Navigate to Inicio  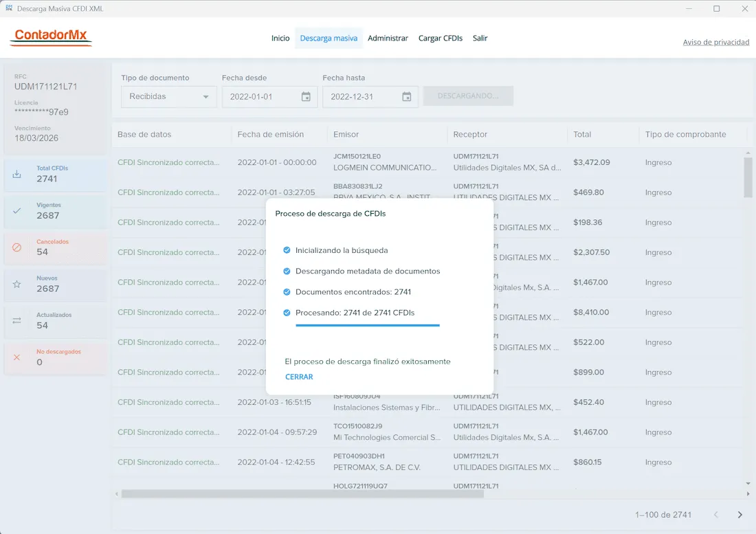[x=280, y=38]
